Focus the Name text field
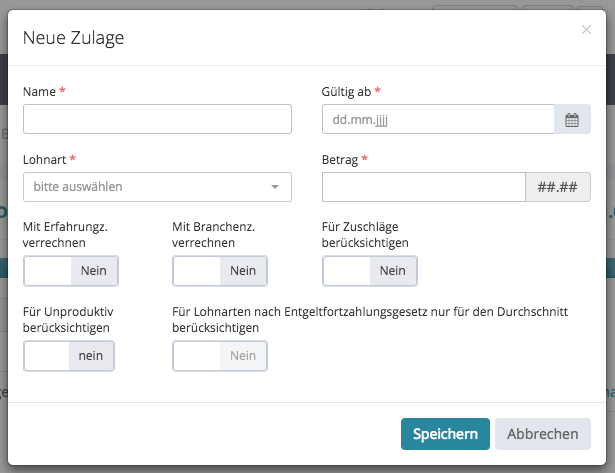 tap(157, 120)
